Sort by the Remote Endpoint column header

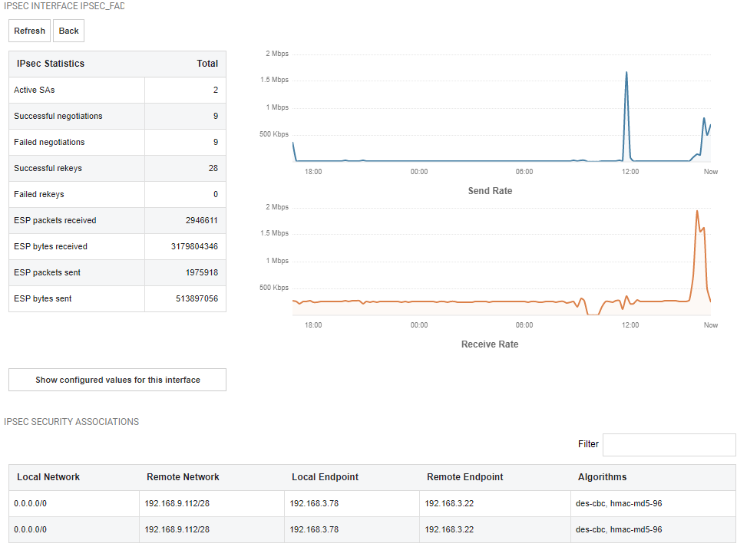click(x=465, y=477)
